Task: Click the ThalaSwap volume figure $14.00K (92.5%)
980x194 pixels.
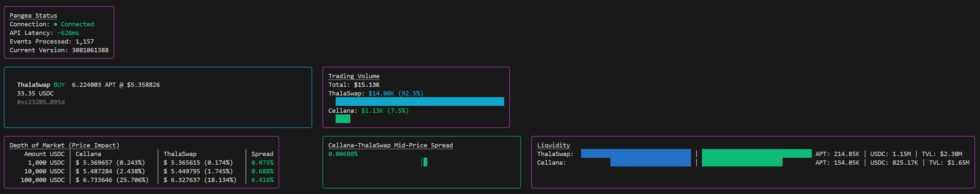Action: coord(395,94)
